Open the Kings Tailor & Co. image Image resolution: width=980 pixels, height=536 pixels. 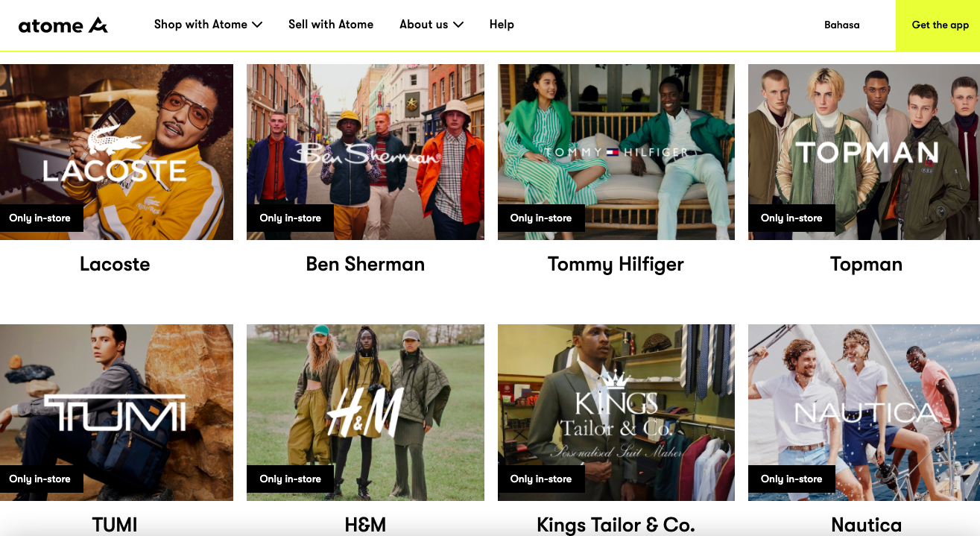(x=616, y=412)
